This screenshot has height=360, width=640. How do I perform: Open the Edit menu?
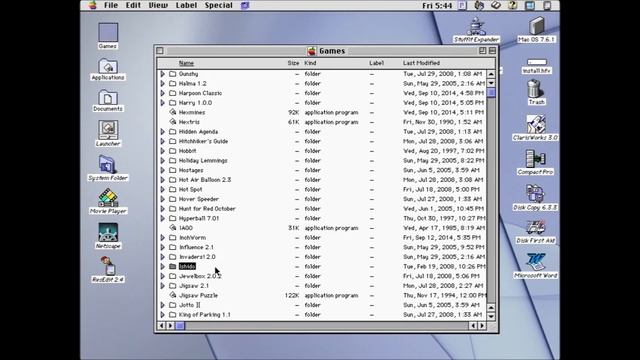[133, 5]
